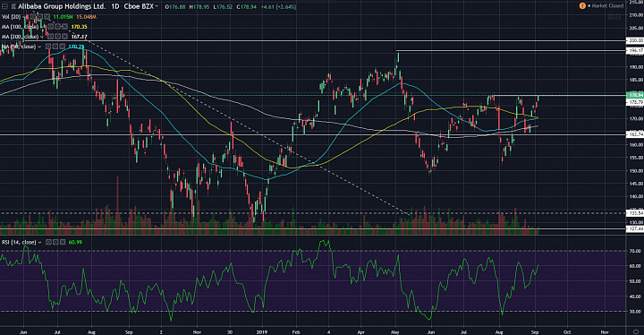This screenshot has height=335, width=644.
Task: Click the May label on the time axis
Action: (395, 331)
